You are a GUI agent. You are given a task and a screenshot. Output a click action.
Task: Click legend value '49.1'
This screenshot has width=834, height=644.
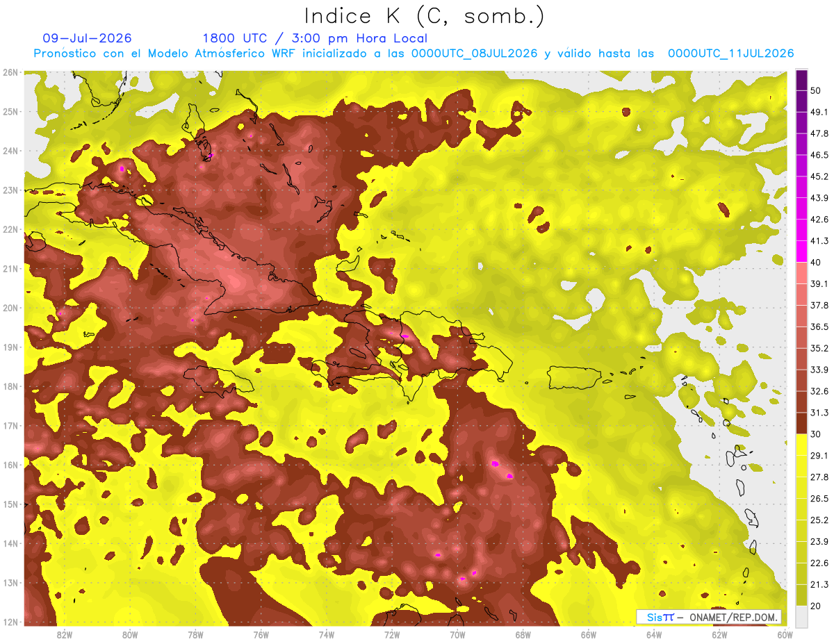click(x=819, y=112)
